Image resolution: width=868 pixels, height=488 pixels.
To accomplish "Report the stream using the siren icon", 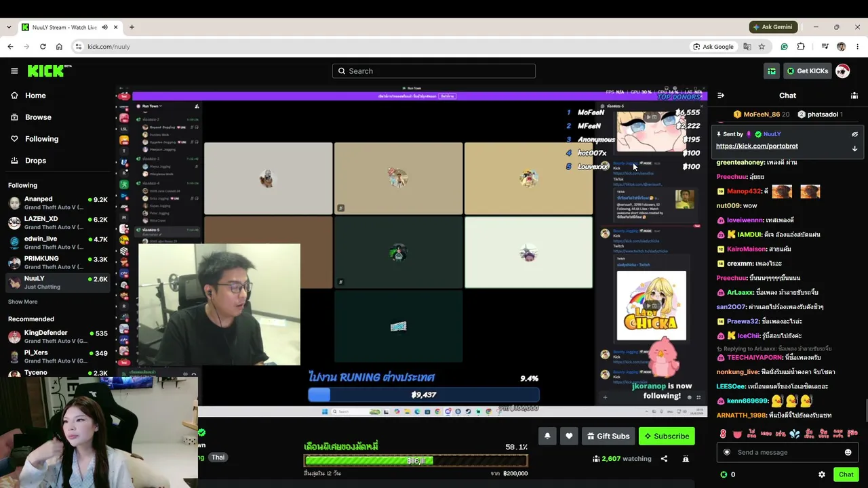I will pyautogui.click(x=686, y=459).
